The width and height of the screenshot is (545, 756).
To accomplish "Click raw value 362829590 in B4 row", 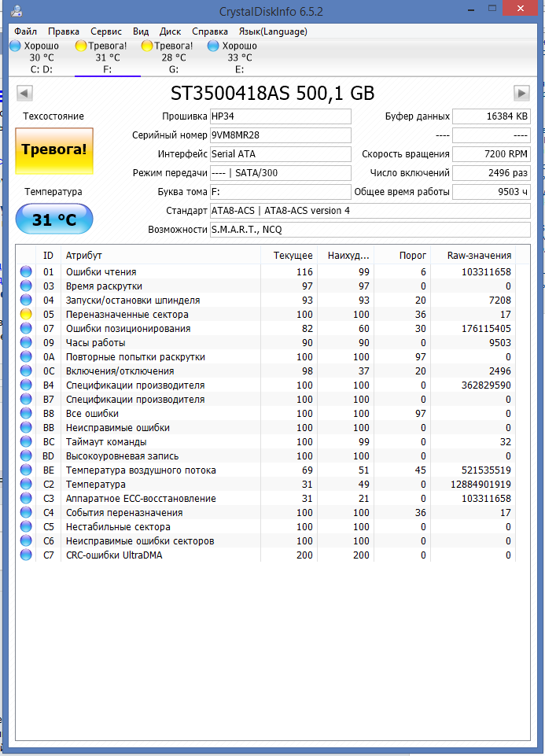I will (486, 385).
